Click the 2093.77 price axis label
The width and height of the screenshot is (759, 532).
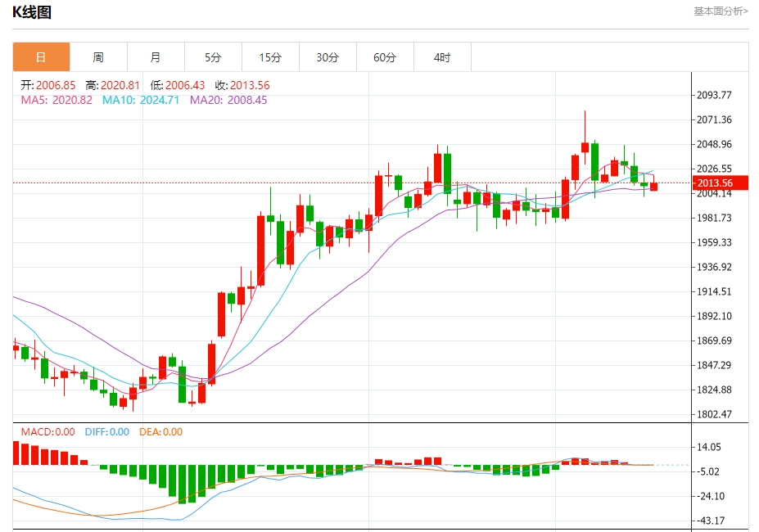coord(714,95)
